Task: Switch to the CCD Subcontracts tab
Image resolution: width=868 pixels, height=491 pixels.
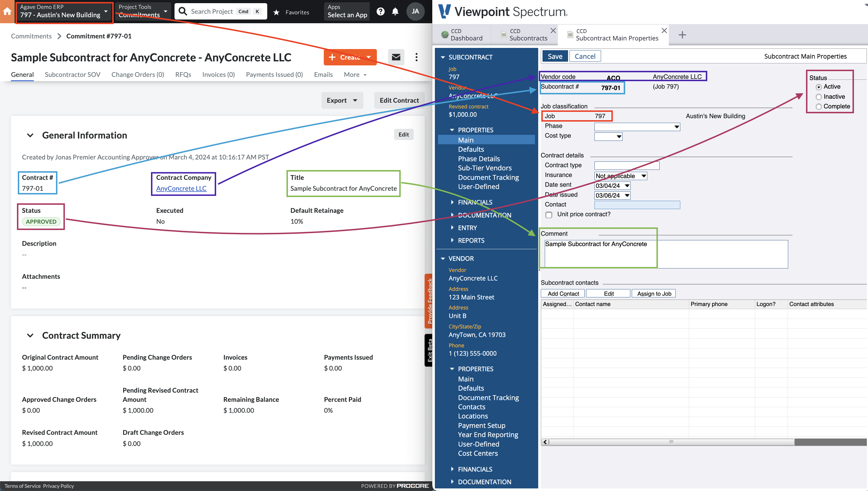Action: pos(524,34)
